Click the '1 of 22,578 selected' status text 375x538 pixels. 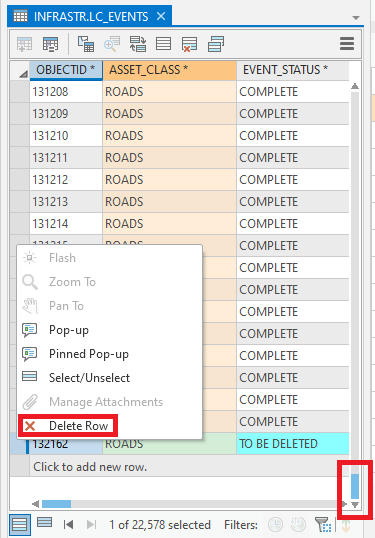tap(160, 525)
